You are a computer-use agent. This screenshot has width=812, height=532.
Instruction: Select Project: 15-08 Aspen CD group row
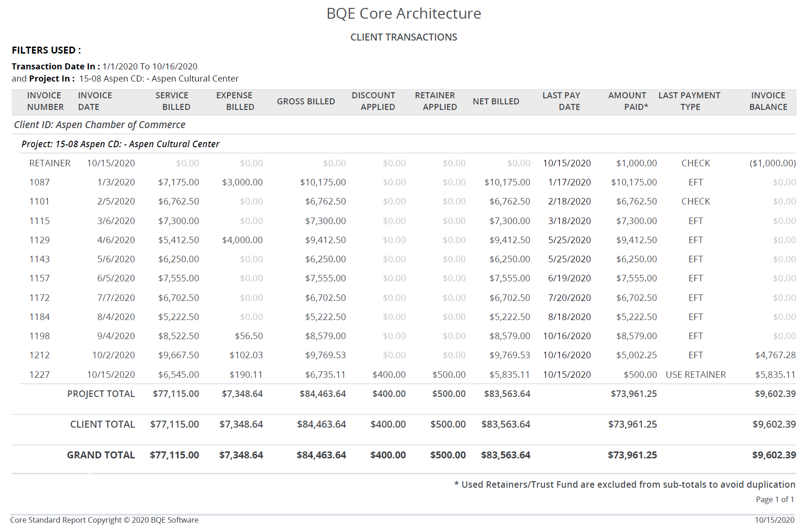coord(120,144)
